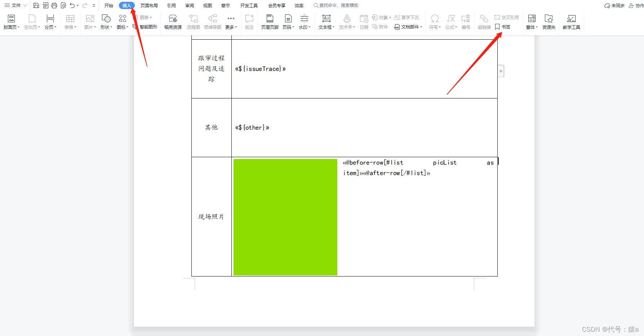This screenshot has height=336, width=644.
Task: Click the plus handle beside the table
Action: [x=501, y=71]
